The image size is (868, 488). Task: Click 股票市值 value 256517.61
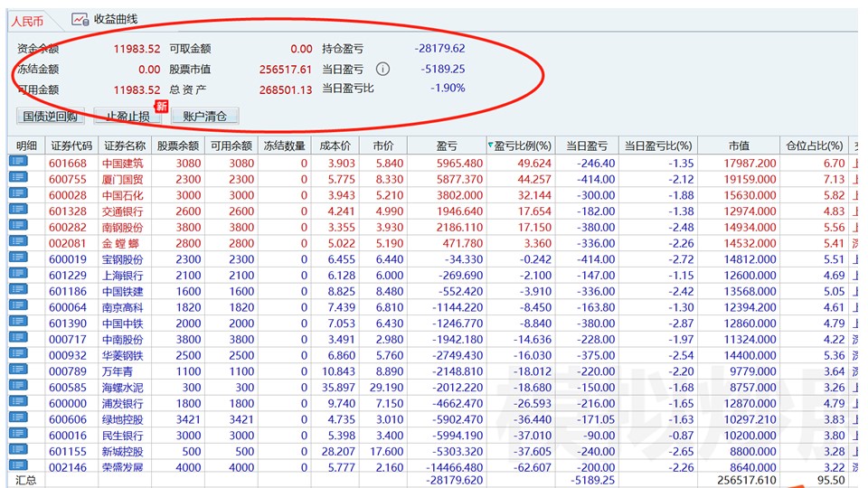click(286, 70)
